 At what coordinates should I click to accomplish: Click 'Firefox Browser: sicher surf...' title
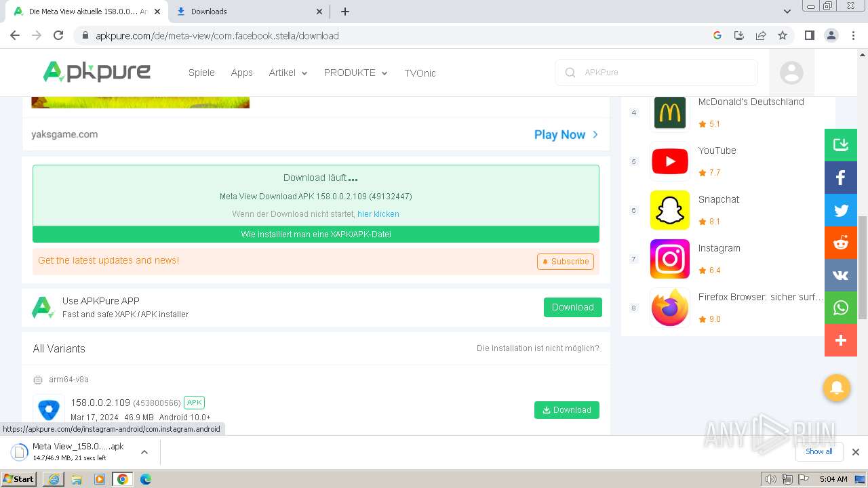761,297
